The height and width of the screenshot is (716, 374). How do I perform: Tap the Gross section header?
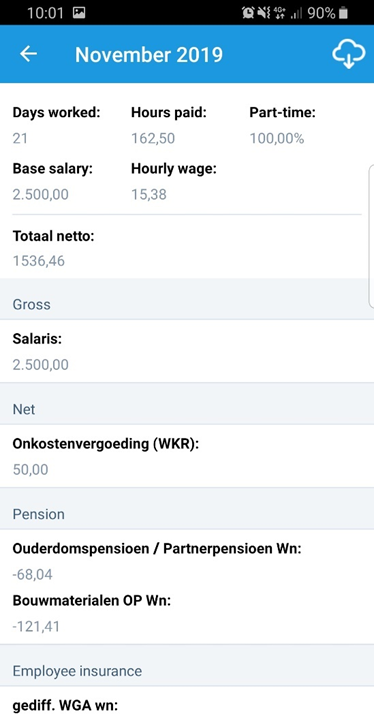click(x=187, y=305)
